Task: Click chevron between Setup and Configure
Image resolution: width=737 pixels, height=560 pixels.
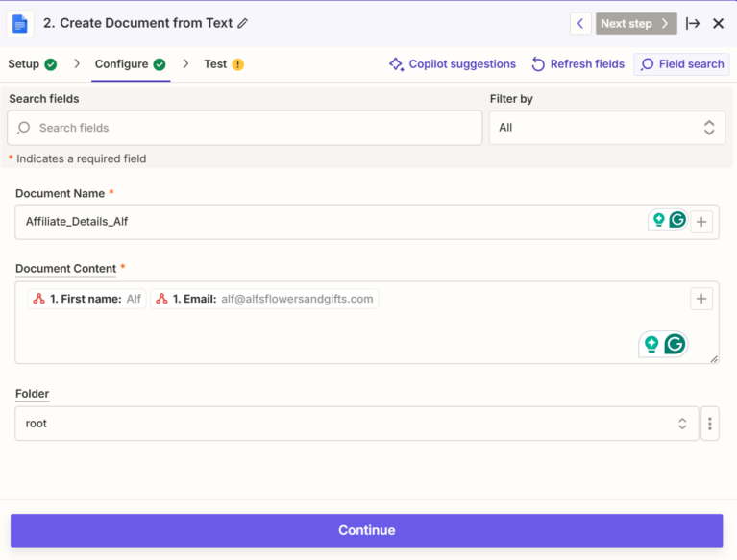Action: coord(77,64)
